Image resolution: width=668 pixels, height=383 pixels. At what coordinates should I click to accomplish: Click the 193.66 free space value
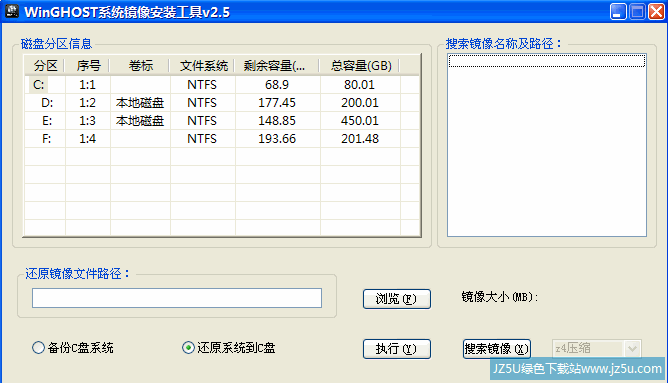click(x=277, y=138)
